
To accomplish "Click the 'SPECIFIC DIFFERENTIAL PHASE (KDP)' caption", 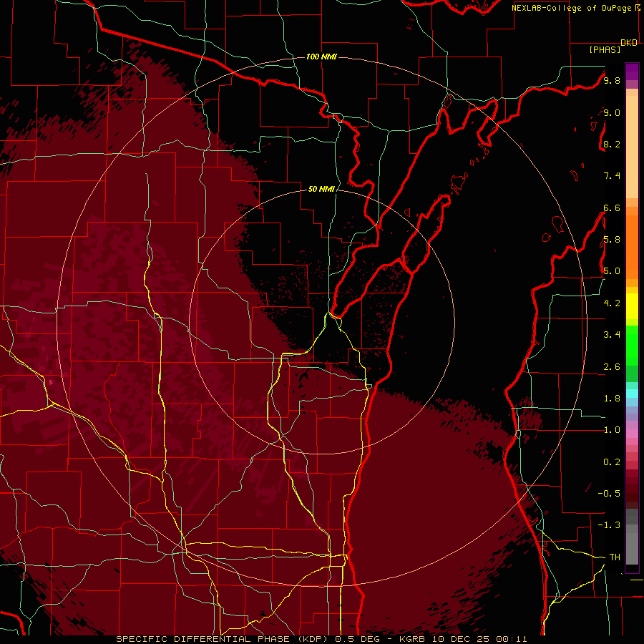I will 223,639.
